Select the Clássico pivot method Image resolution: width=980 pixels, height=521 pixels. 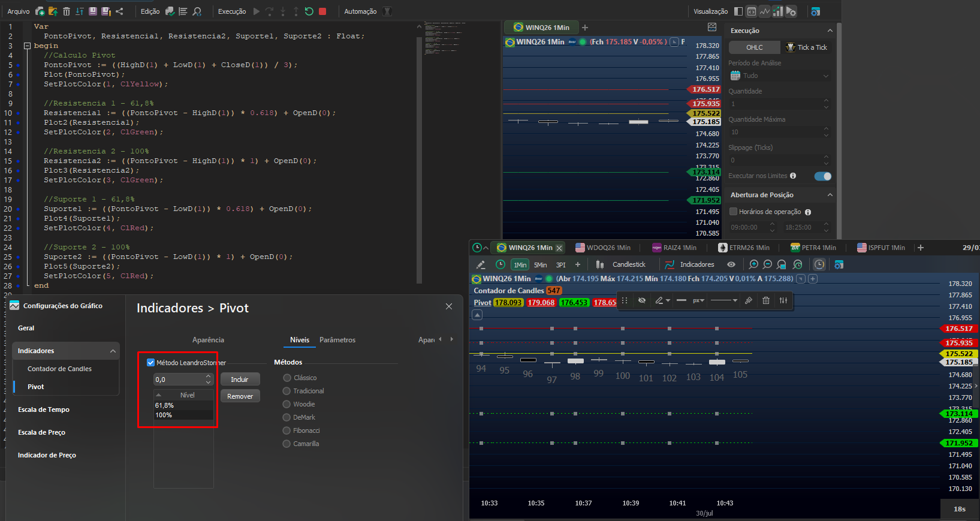point(287,378)
